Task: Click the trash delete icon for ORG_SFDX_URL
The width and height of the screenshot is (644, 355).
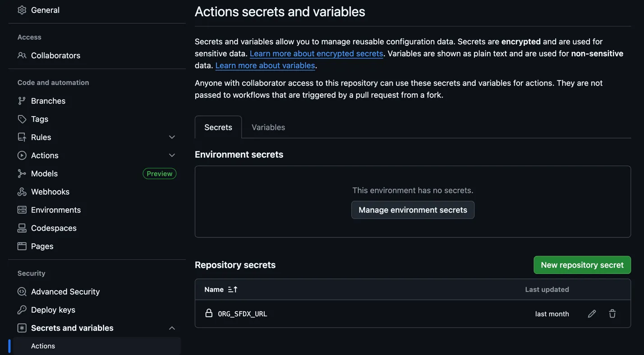Action: (x=612, y=314)
